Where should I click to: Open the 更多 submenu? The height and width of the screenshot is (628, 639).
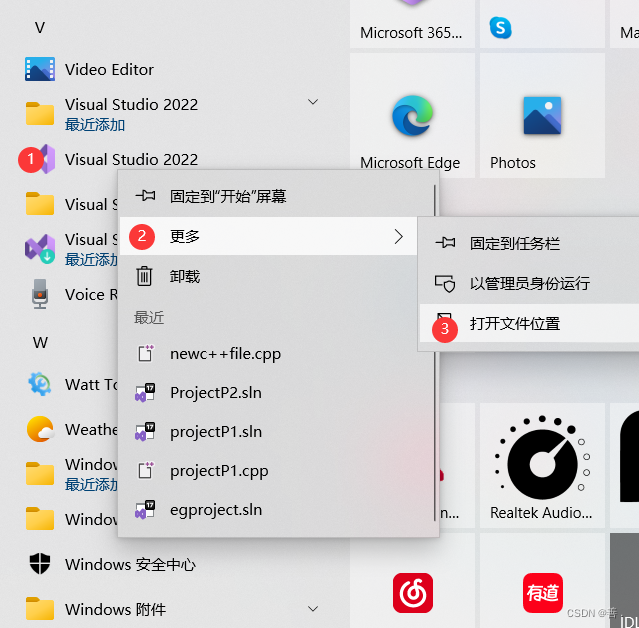point(268,236)
